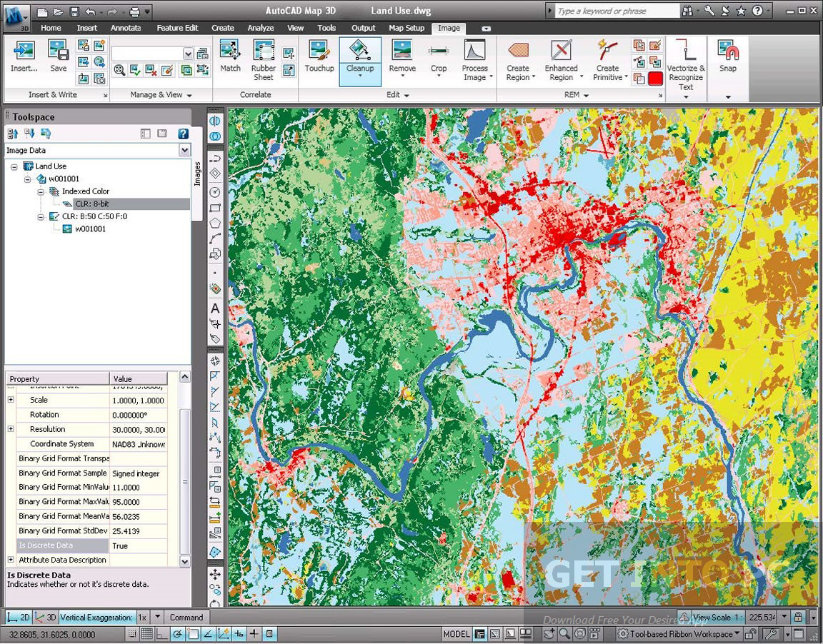This screenshot has height=644, width=823.
Task: Click the workspace settings gear icon
Action: pyautogui.click(x=622, y=633)
